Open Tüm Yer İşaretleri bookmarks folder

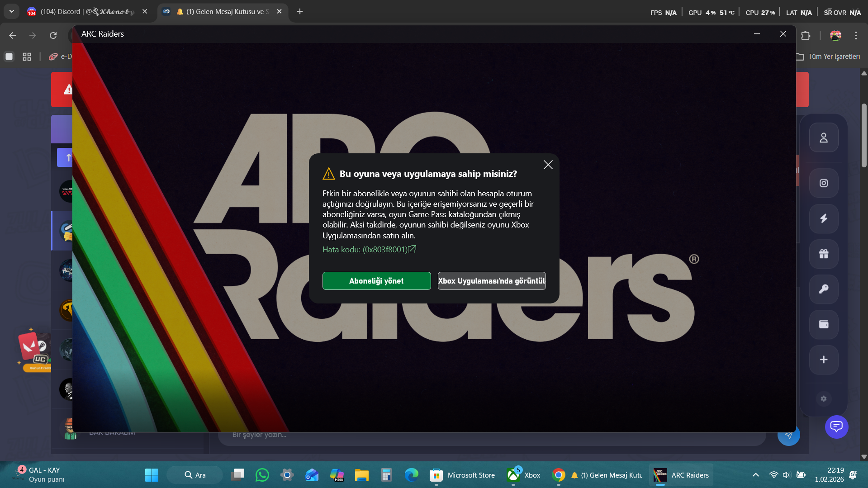[x=829, y=57]
